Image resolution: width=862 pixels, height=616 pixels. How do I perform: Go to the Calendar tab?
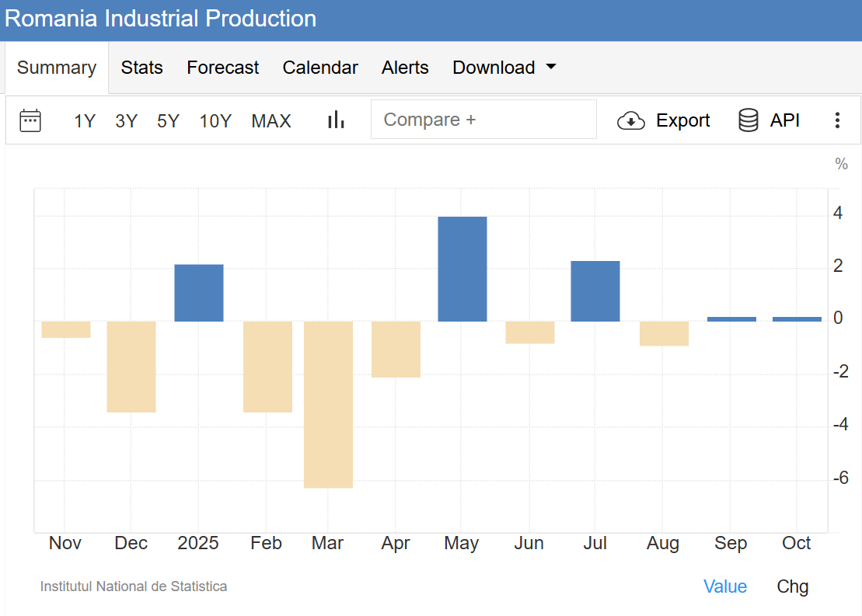click(x=320, y=68)
